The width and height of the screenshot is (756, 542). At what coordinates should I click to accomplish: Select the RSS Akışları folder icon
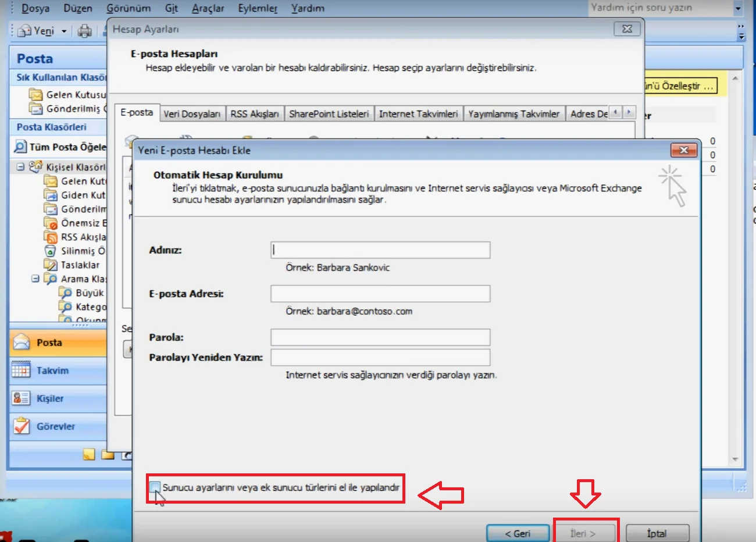click(x=51, y=237)
